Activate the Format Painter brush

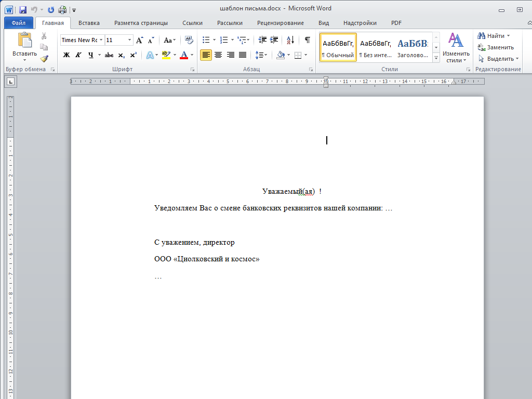click(x=44, y=59)
